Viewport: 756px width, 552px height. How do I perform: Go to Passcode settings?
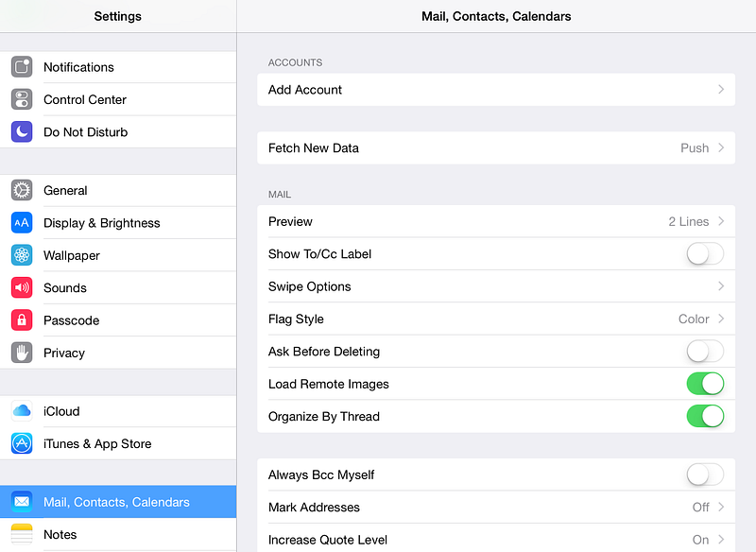118,320
